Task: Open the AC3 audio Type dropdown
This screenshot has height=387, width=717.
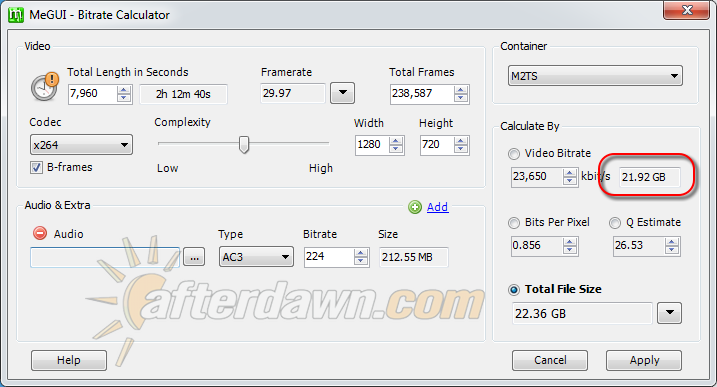Action: pos(256,257)
